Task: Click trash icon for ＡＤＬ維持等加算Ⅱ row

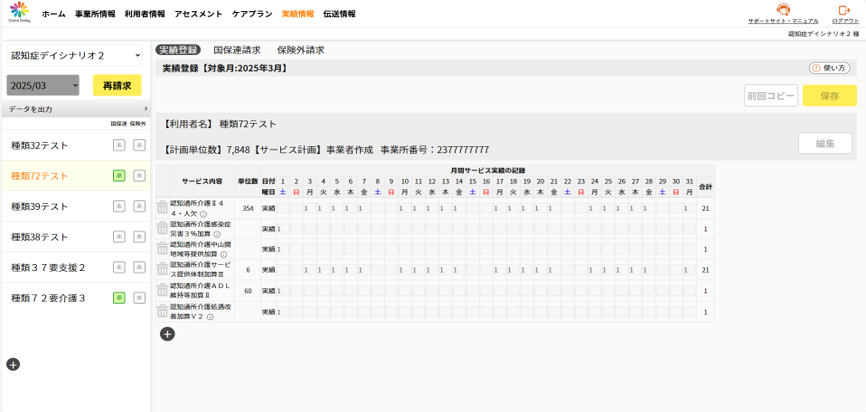Action: tap(162, 291)
